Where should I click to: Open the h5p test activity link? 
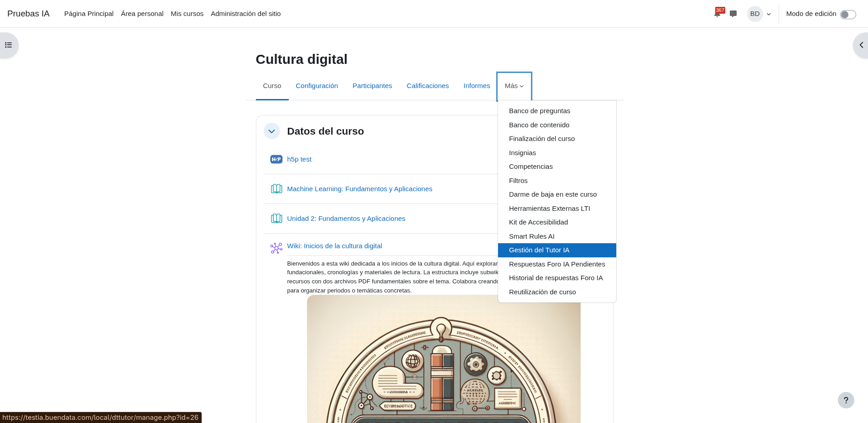tap(299, 159)
